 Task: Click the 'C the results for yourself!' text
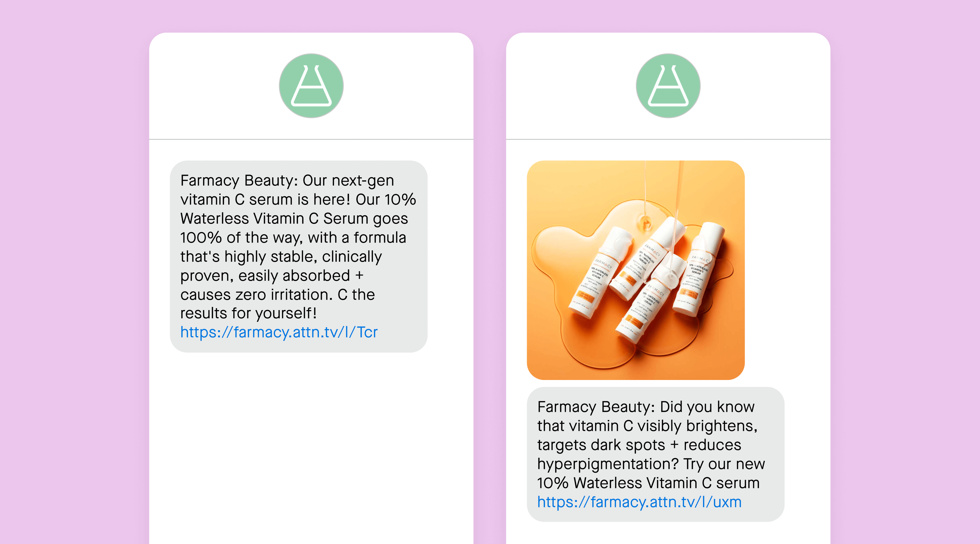(278, 304)
